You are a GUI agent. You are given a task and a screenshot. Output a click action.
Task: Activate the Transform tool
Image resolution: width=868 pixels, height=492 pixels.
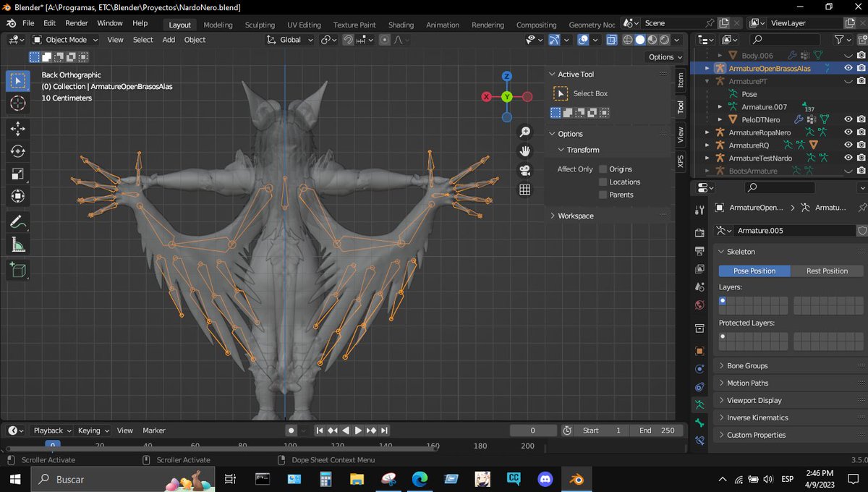coord(18,196)
